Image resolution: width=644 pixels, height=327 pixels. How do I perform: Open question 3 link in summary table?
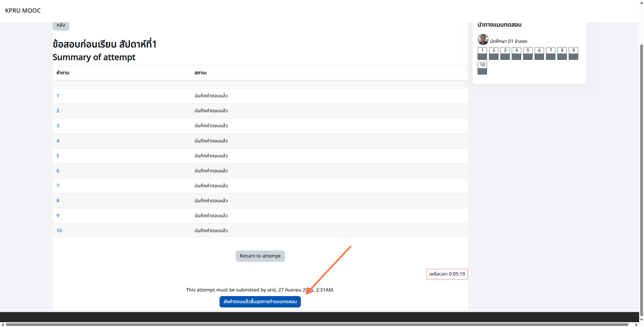tap(58, 126)
